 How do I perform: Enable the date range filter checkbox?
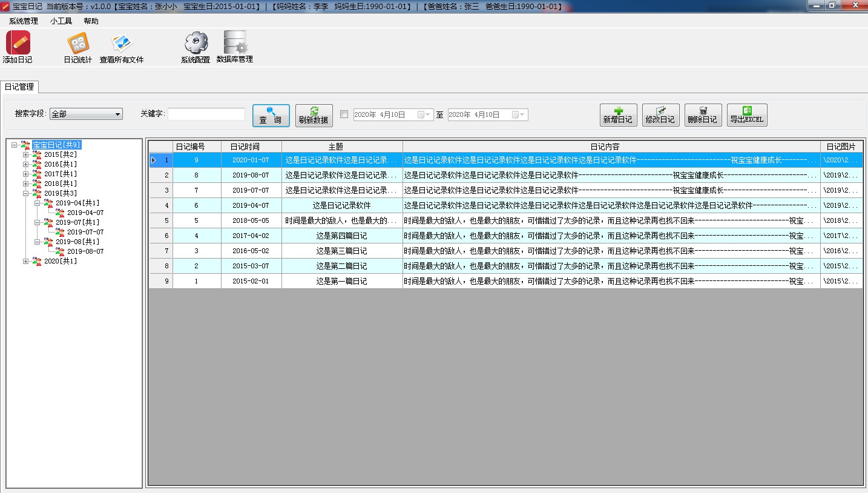(344, 114)
